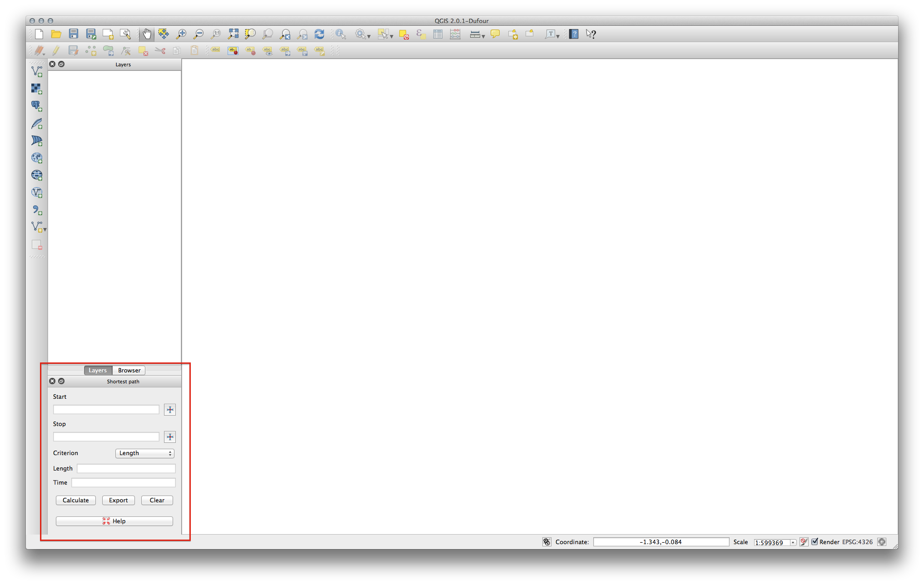Click the Start point input field
The height and width of the screenshot is (585, 924).
tap(106, 410)
